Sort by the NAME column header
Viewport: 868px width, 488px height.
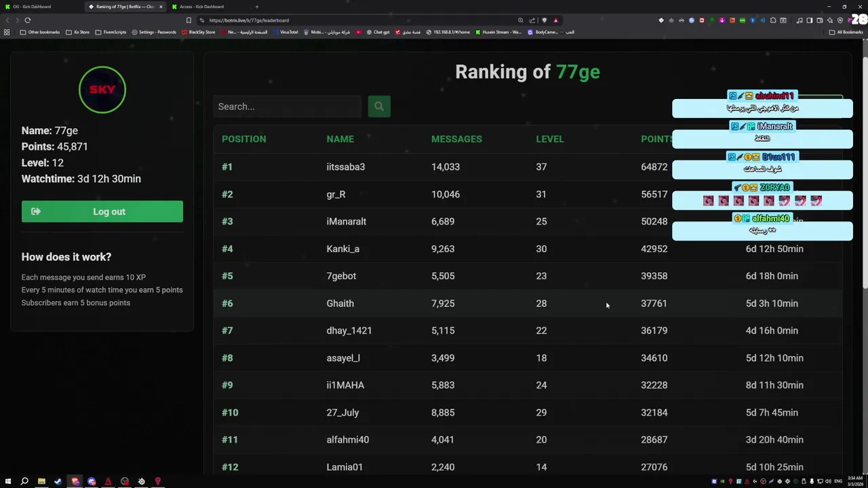coord(340,139)
